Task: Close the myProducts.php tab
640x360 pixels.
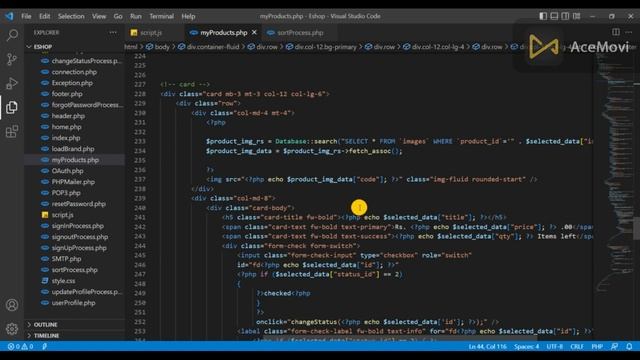Action: [x=254, y=32]
